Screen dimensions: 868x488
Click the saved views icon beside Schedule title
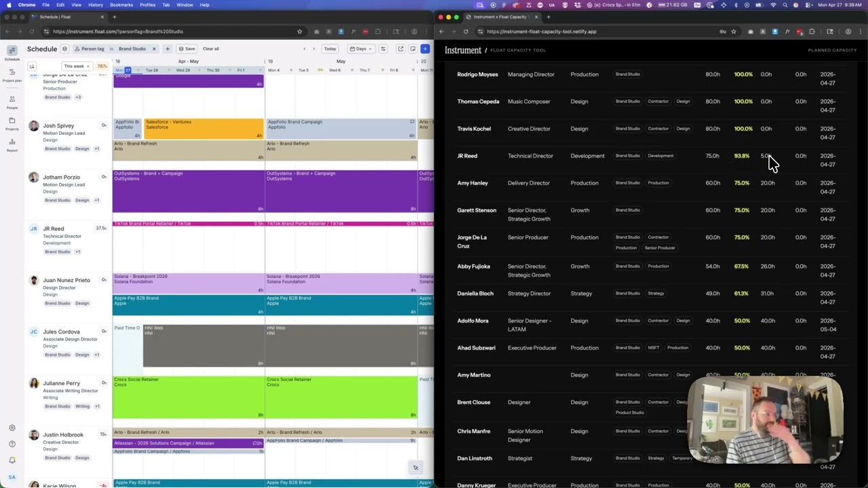coord(64,49)
